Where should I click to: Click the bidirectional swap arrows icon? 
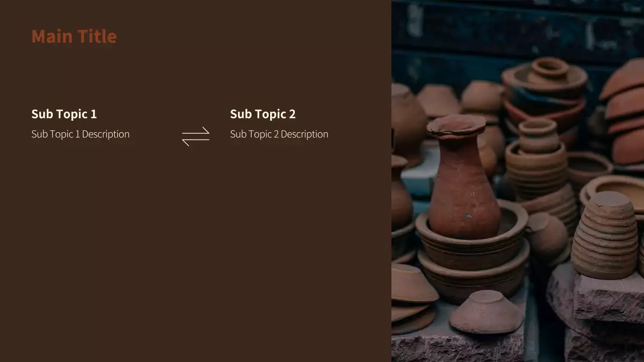point(195,136)
